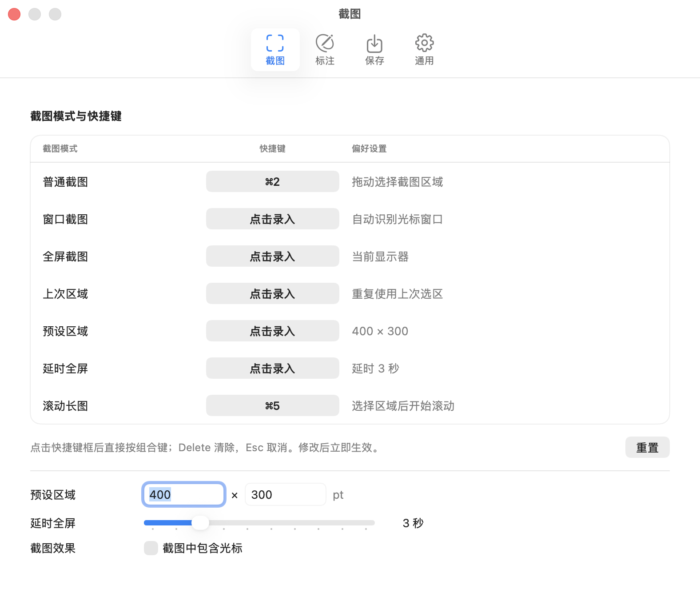Enable 截图中包含光标 checkbox
The width and height of the screenshot is (700, 601).
click(x=151, y=548)
